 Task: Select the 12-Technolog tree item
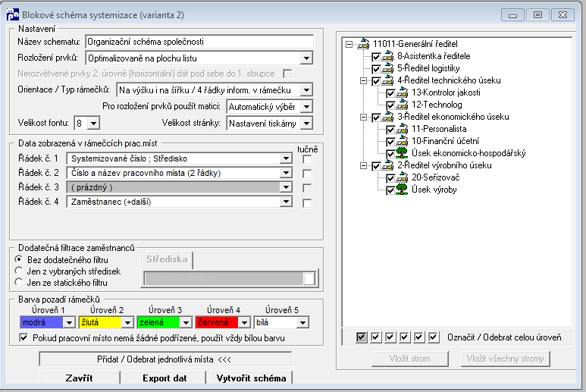437,105
